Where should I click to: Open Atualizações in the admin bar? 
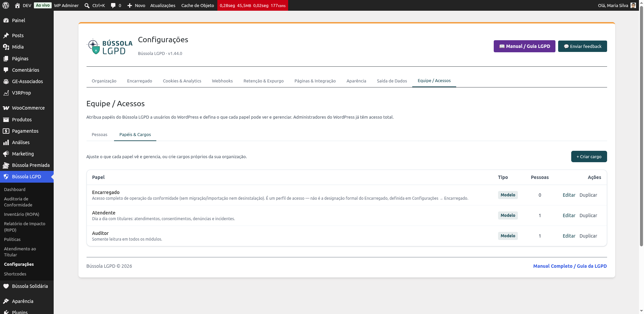coord(163,5)
